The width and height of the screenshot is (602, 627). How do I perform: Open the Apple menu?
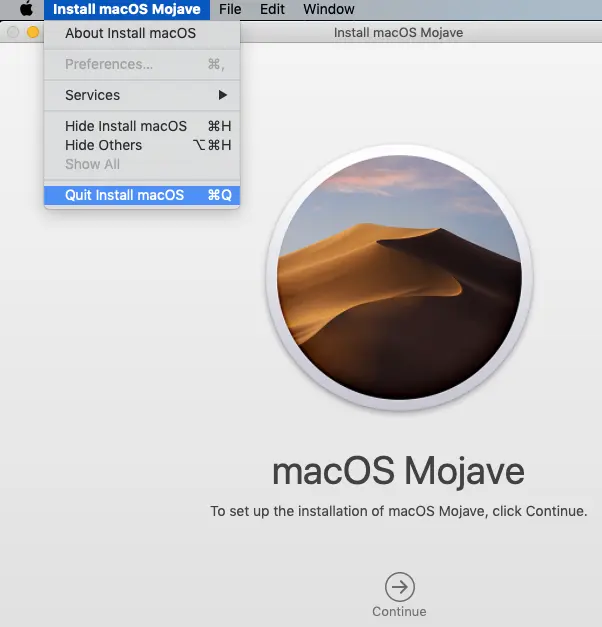[26, 9]
